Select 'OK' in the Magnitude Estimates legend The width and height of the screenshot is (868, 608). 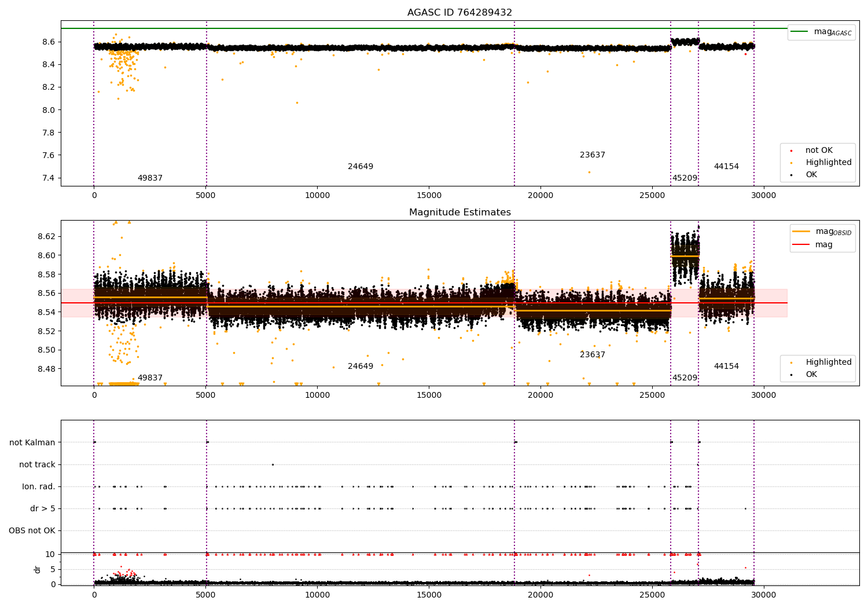tap(811, 375)
